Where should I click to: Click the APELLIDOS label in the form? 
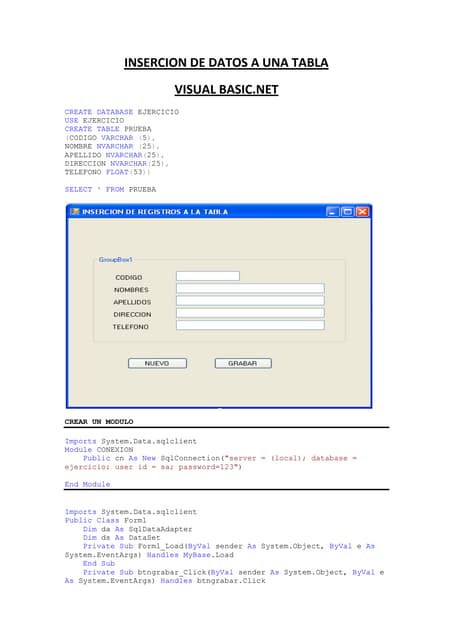click(132, 302)
